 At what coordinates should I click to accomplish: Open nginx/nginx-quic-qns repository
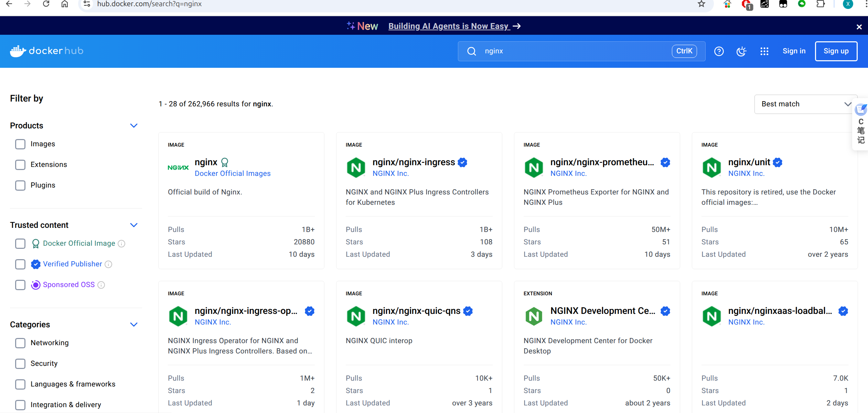(x=416, y=311)
